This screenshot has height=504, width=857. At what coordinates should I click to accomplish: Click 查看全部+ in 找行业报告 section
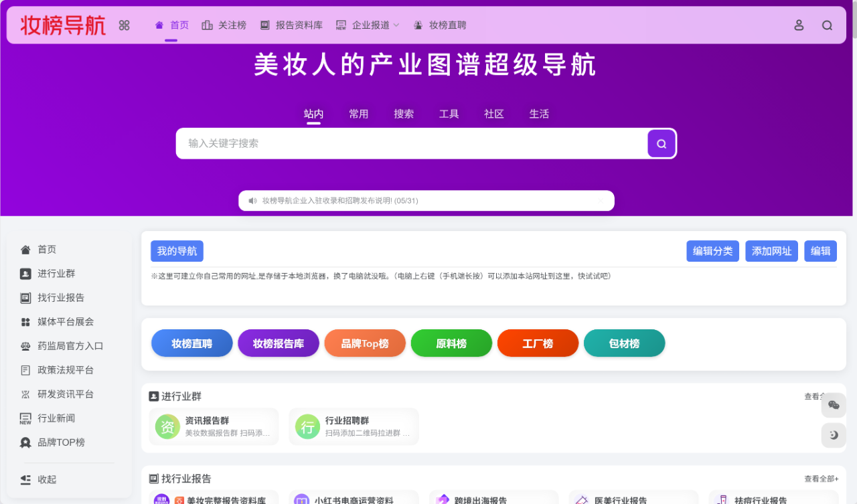pyautogui.click(x=821, y=479)
